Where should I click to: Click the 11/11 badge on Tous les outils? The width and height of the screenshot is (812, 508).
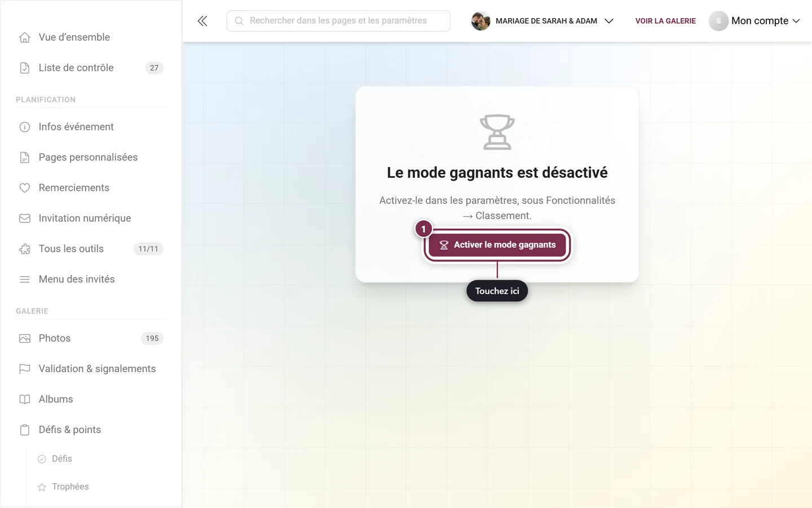point(148,249)
